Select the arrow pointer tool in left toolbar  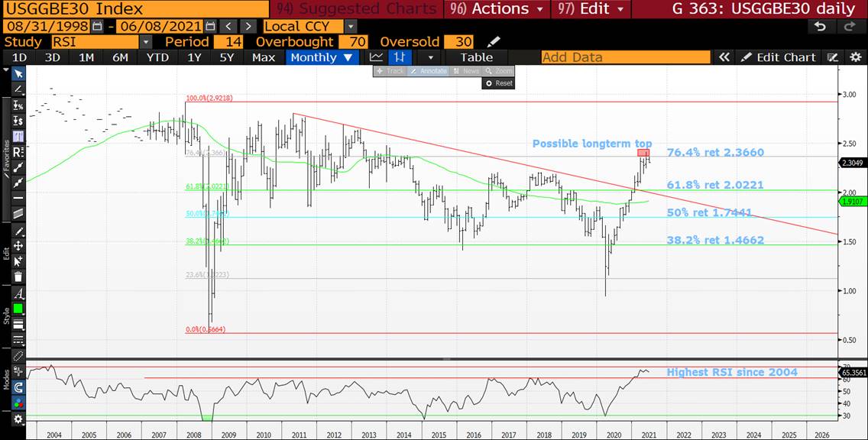click(18, 73)
